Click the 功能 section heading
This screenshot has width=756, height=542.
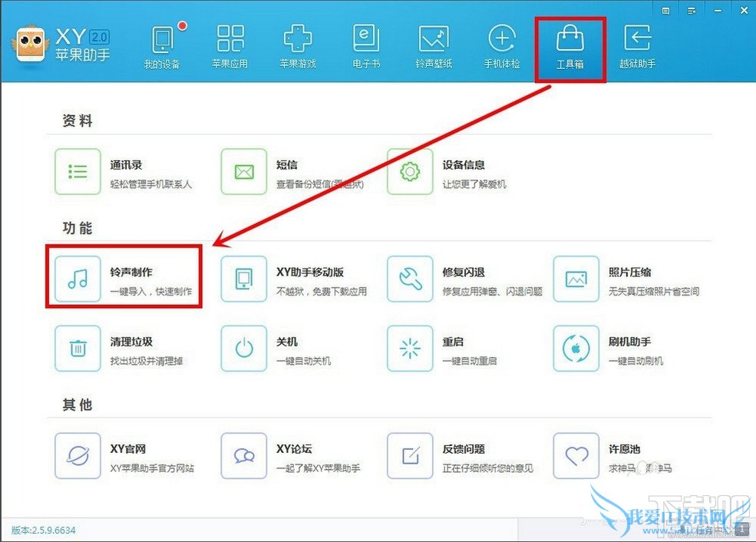click(78, 227)
